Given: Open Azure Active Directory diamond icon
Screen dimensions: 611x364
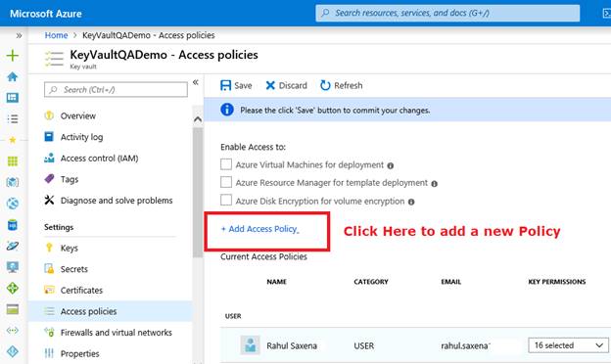Looking at the screenshot, I should [13, 351].
